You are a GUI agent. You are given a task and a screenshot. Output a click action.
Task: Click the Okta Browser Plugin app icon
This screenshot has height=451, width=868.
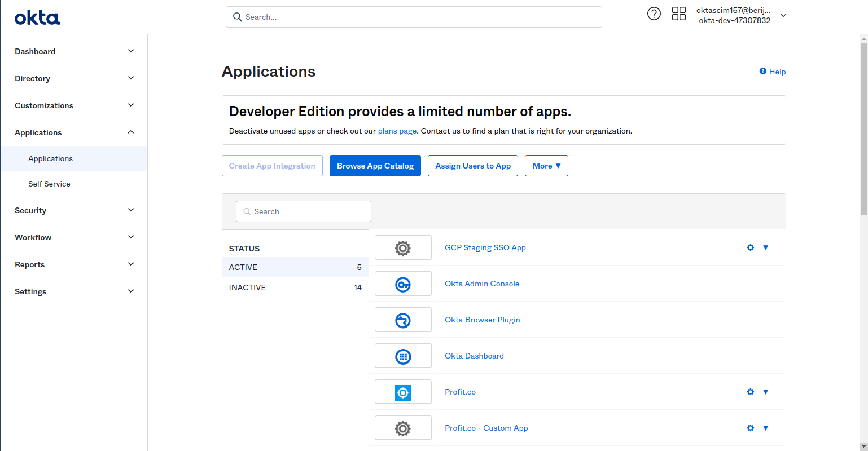click(403, 320)
